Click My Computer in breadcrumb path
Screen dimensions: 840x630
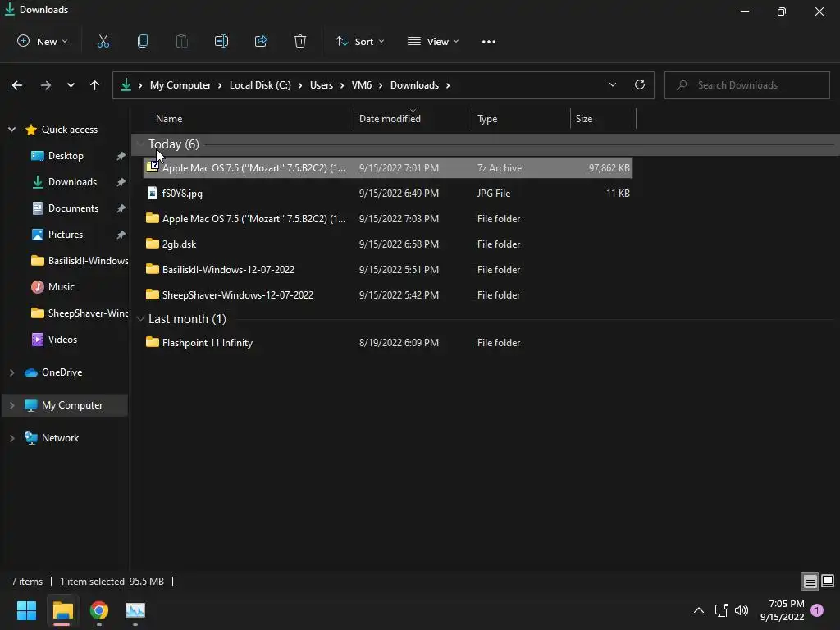[180, 85]
